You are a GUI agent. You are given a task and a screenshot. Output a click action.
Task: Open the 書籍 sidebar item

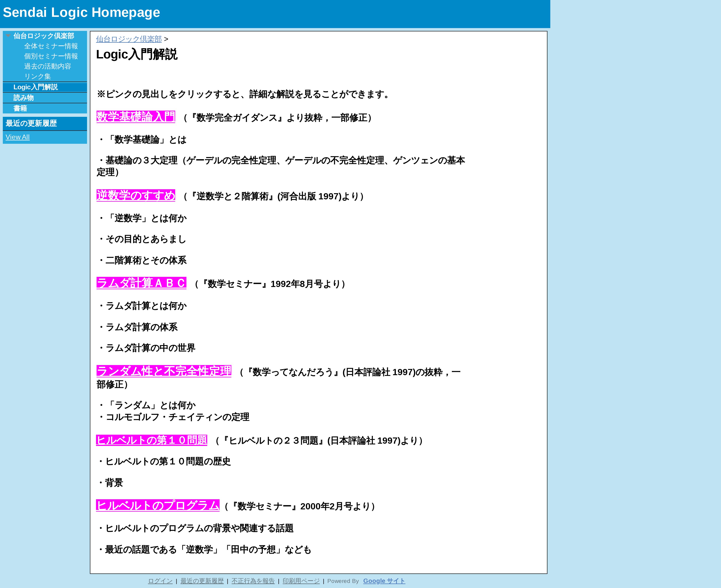tap(20, 108)
